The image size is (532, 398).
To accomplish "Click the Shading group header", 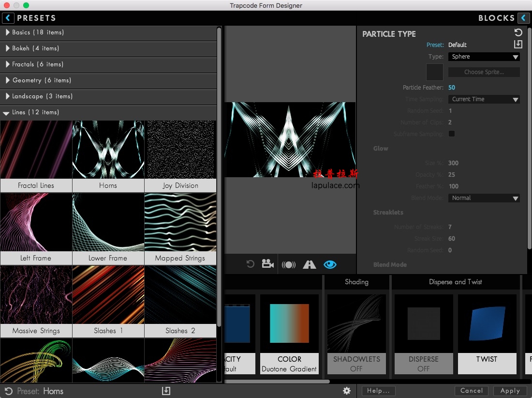I will pyautogui.click(x=356, y=282).
